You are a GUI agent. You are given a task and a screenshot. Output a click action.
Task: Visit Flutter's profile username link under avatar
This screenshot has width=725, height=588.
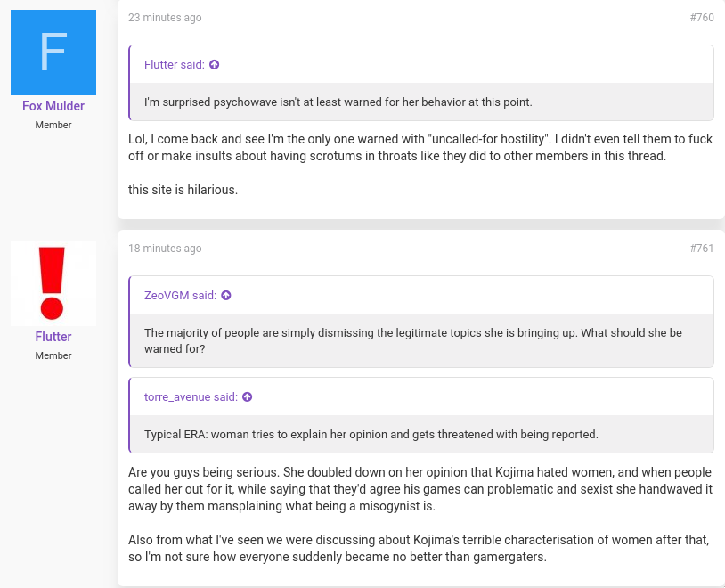pyautogui.click(x=53, y=337)
